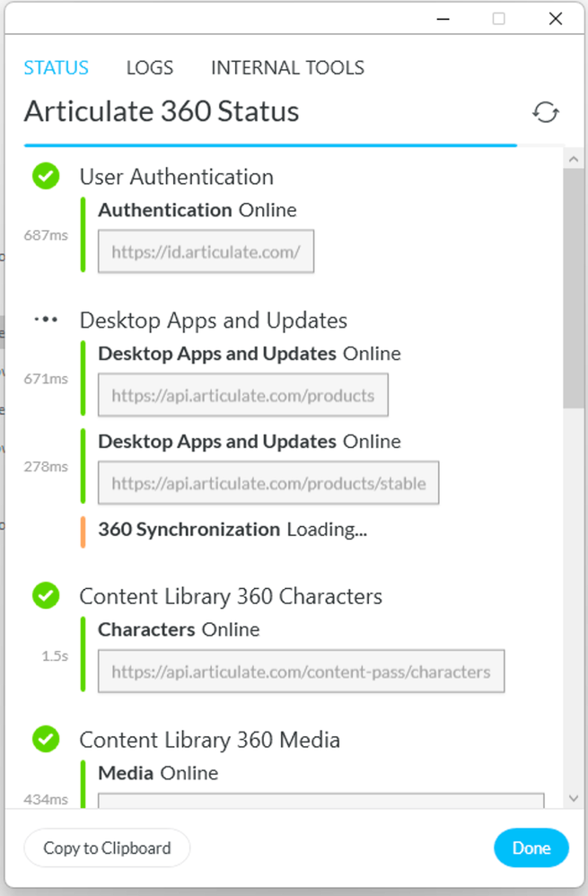Click User Authentication green check icon
This screenshot has height=896, width=588.
(46, 176)
